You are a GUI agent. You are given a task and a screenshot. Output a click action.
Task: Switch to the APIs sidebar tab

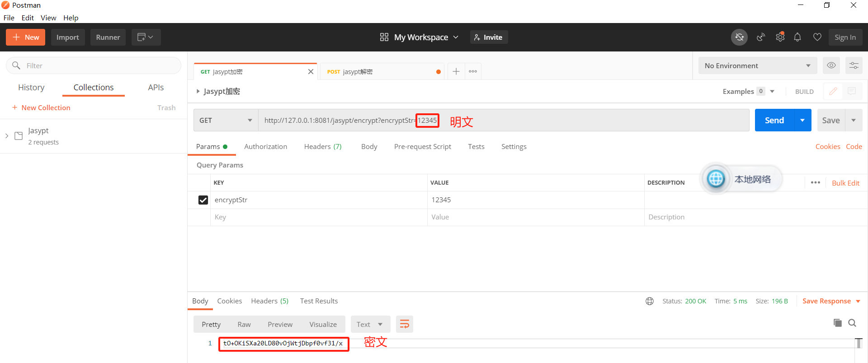point(156,87)
